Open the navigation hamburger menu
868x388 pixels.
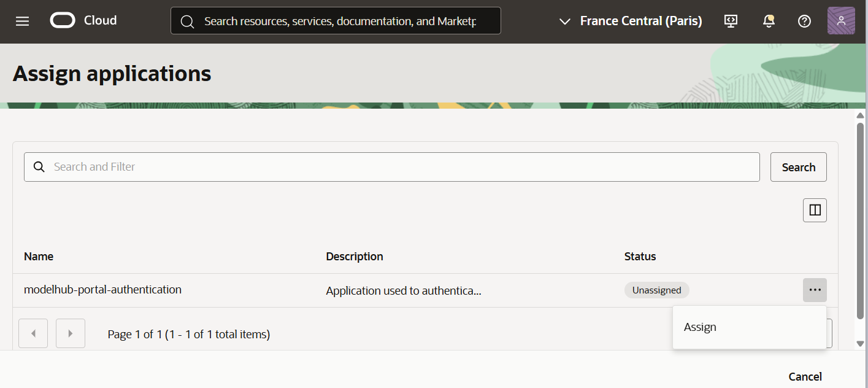point(23,20)
